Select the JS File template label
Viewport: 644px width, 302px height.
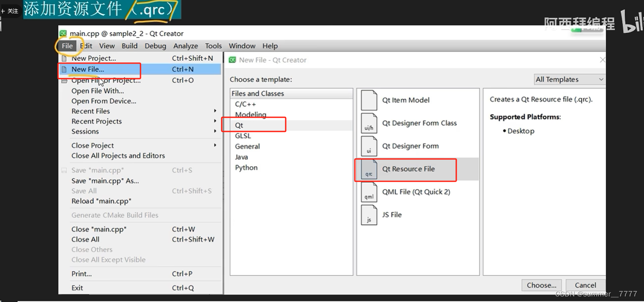[x=392, y=215]
